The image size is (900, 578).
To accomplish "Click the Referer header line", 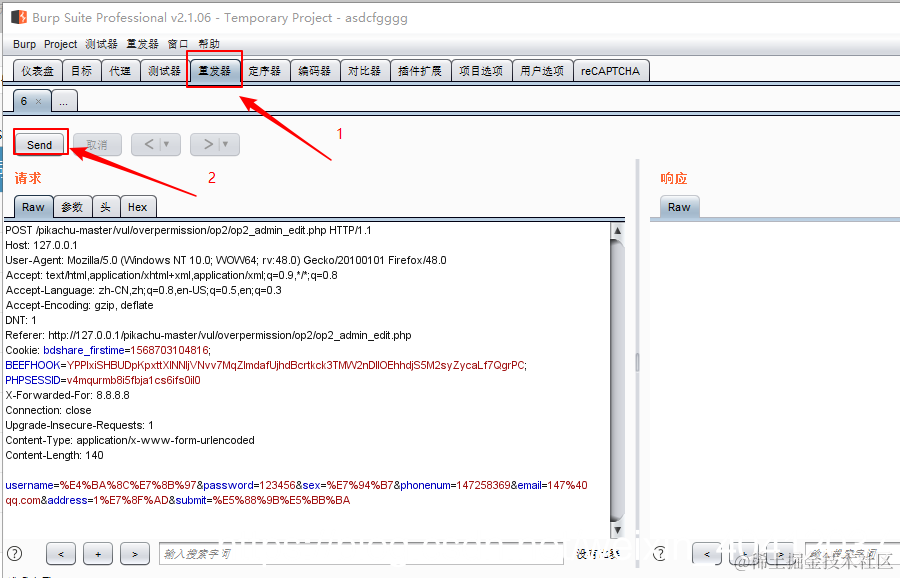I will point(208,335).
